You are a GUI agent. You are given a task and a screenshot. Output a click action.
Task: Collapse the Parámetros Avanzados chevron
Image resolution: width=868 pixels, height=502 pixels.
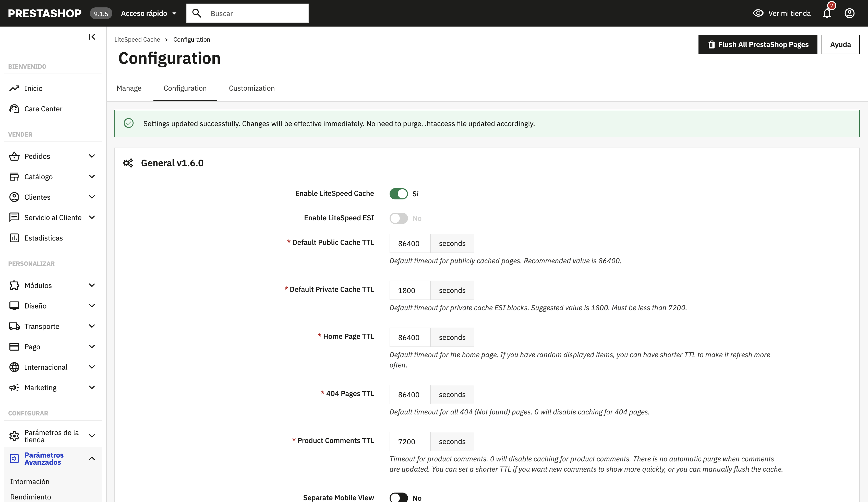click(92, 459)
